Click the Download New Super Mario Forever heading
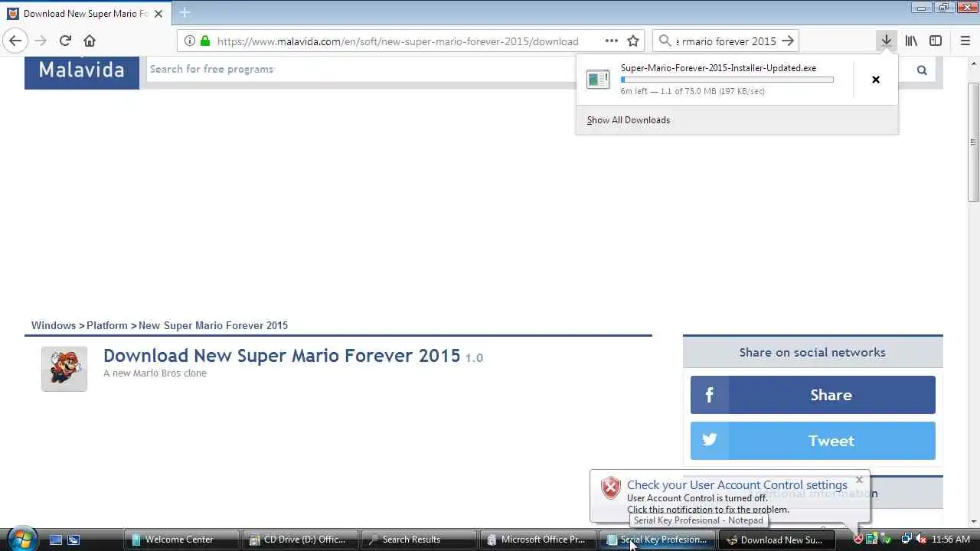Viewport: 980px width, 551px height. point(282,356)
